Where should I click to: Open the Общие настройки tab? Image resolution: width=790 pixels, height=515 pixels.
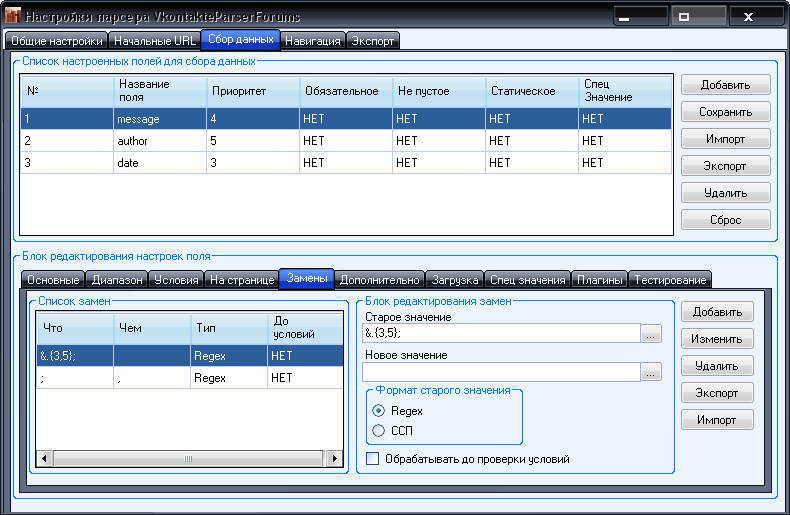point(57,41)
